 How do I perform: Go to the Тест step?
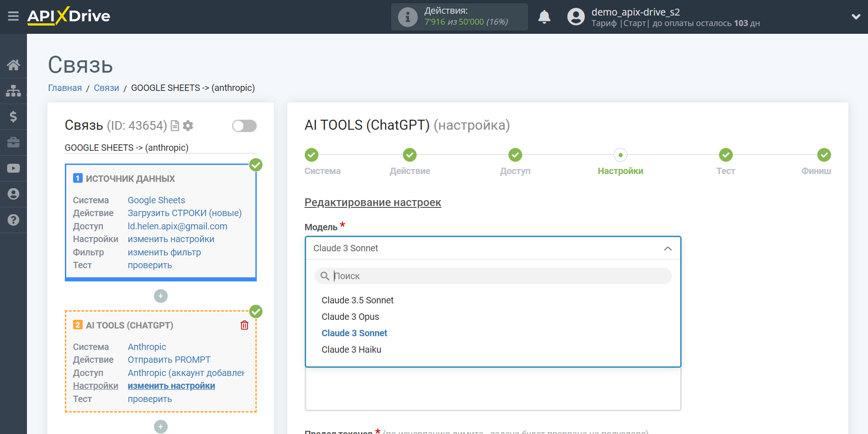725,155
